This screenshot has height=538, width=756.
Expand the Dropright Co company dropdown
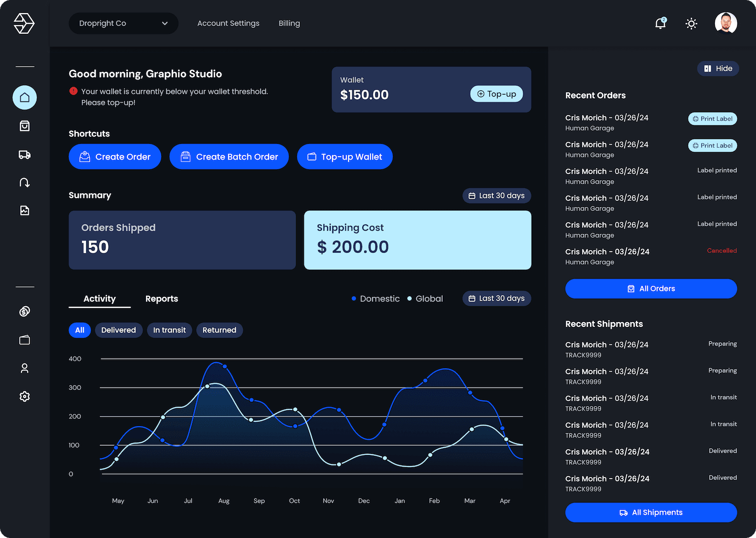point(123,24)
